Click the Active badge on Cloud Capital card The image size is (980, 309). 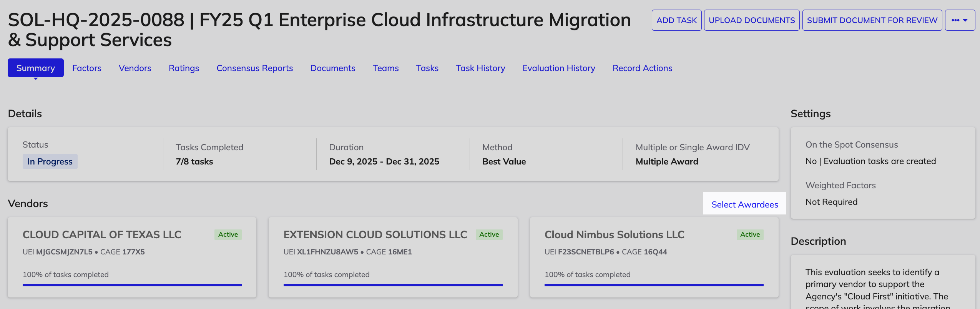click(x=228, y=234)
